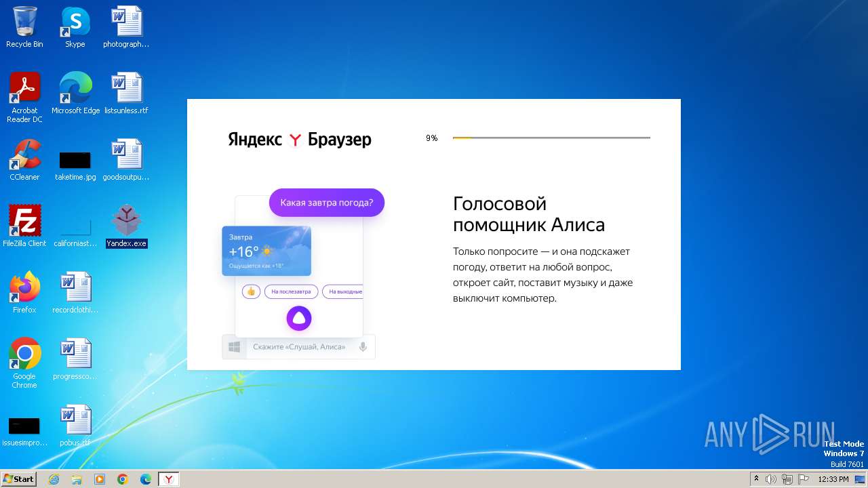Click the 'На послезавтра' chip
This screenshot has width=868, height=488.
coord(291,291)
